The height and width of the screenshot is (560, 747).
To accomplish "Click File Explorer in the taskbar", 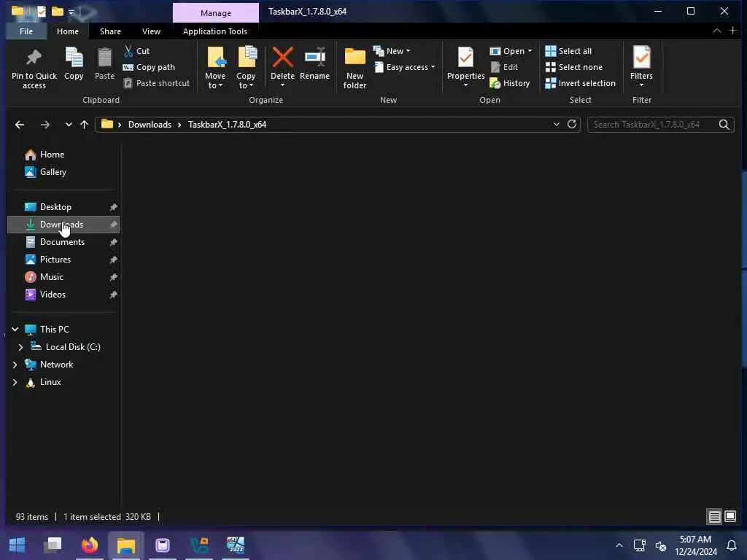I will [x=126, y=545].
